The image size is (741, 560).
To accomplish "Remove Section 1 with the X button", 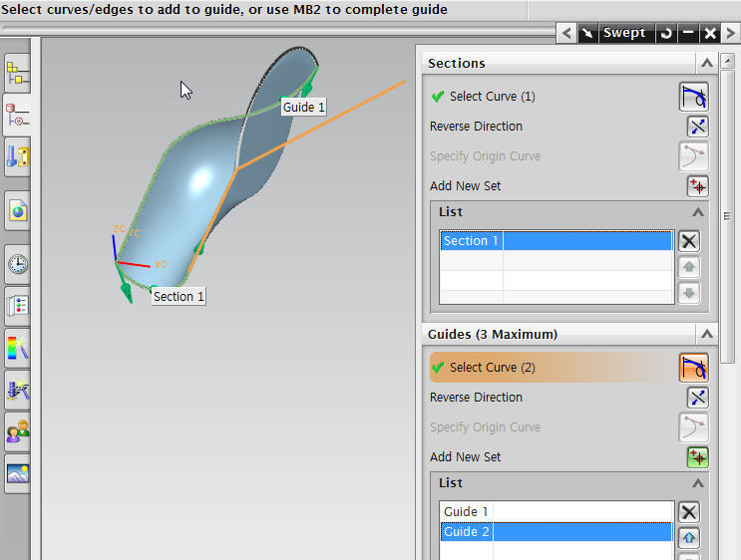I will click(x=689, y=241).
